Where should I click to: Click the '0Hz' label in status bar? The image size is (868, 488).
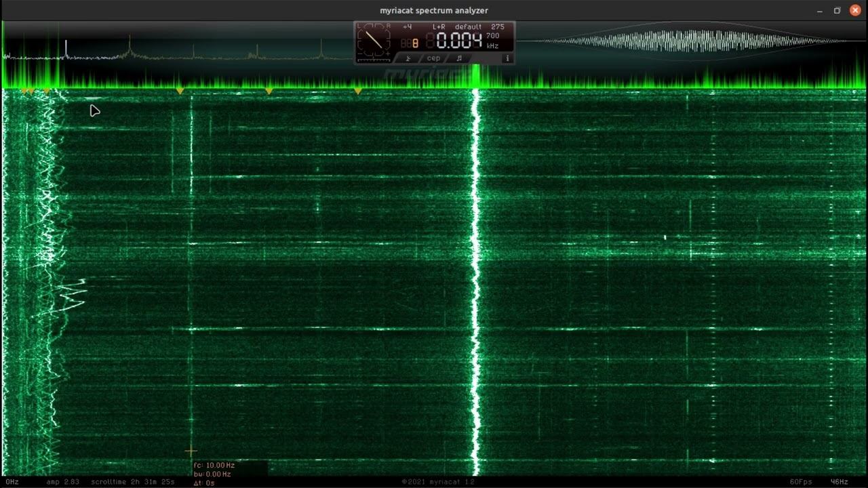point(12,482)
